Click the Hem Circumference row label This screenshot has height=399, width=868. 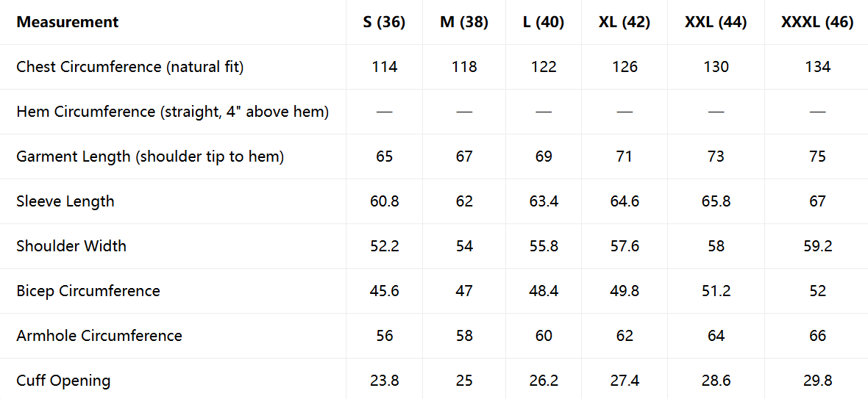(x=173, y=112)
